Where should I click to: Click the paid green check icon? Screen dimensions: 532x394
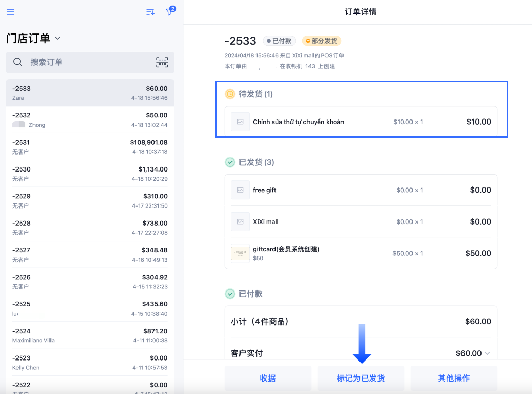point(230,294)
